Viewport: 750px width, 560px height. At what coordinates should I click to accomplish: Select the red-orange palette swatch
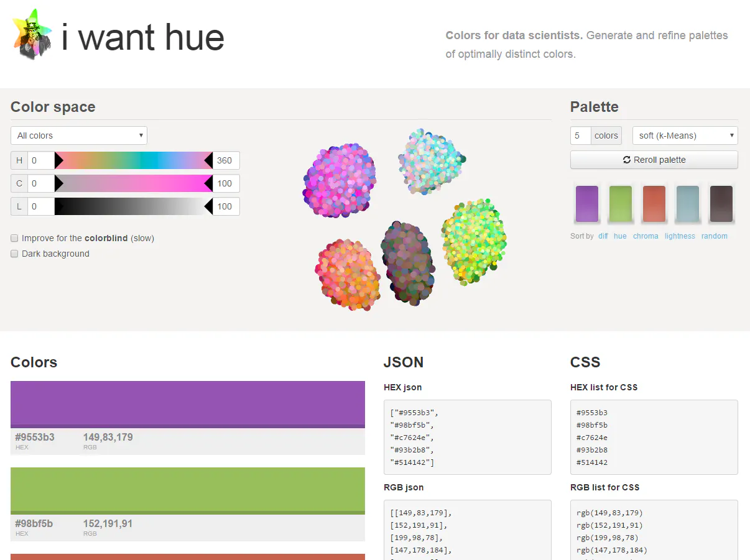click(x=654, y=204)
